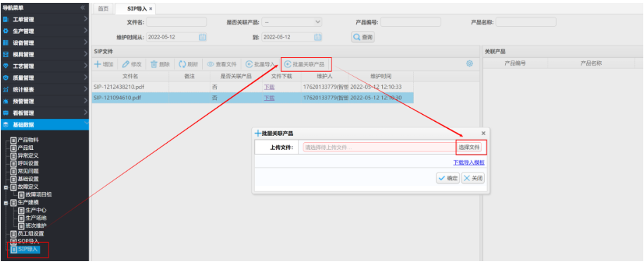Viewport: 644px width, 264px height.
Task: Focus the 产品名称 search input
Action: click(526, 22)
